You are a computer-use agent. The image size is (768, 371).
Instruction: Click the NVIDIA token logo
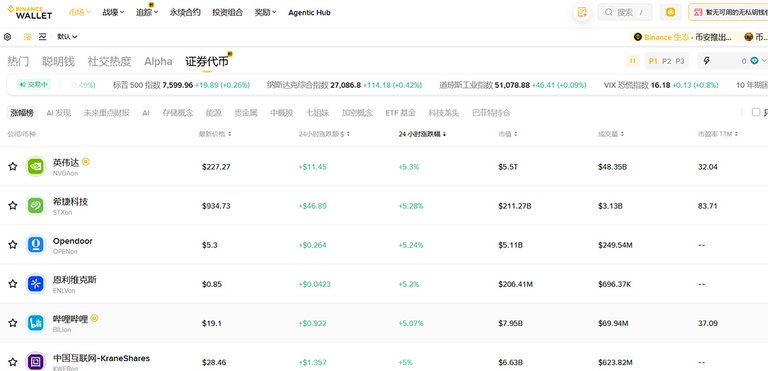pyautogui.click(x=36, y=166)
